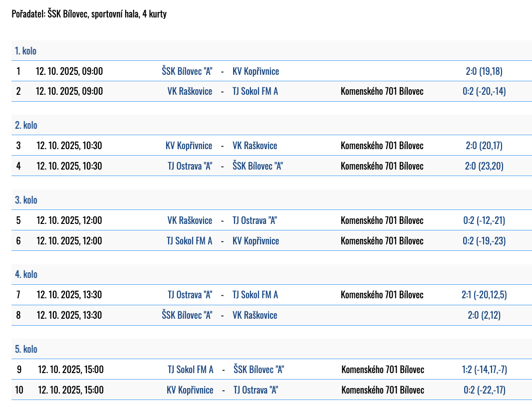Click TJ Sokol FM A in match 6

[x=189, y=241]
